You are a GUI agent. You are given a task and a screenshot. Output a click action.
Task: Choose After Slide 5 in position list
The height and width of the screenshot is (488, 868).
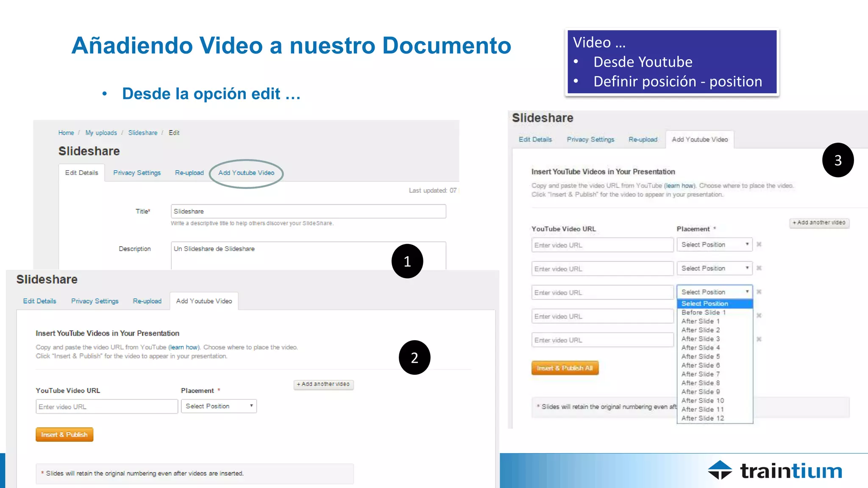pos(715,357)
